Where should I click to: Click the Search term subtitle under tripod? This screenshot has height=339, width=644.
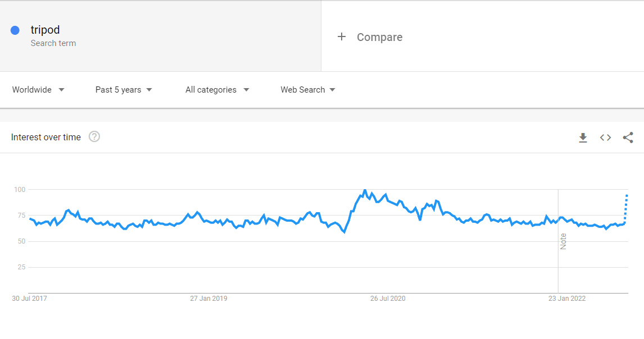pos(53,43)
